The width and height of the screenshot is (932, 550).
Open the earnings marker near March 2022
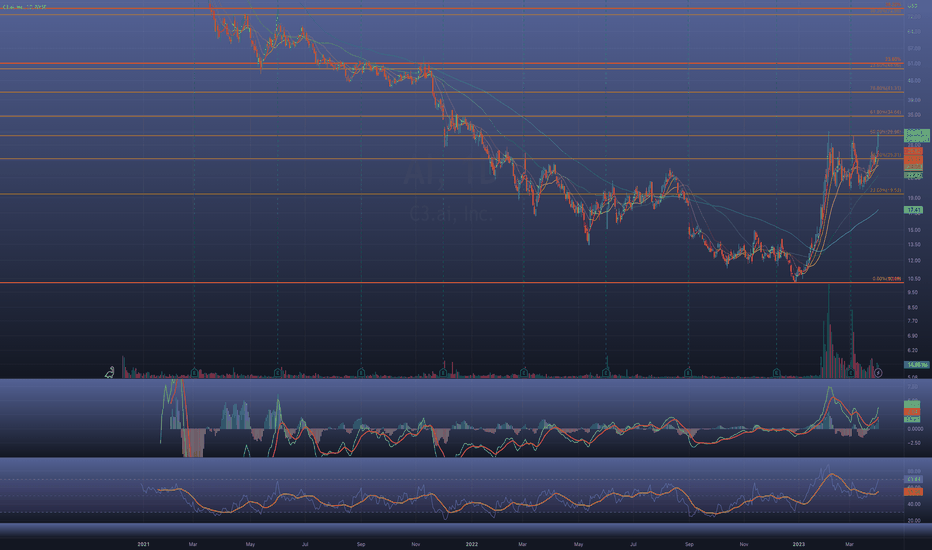(x=524, y=373)
